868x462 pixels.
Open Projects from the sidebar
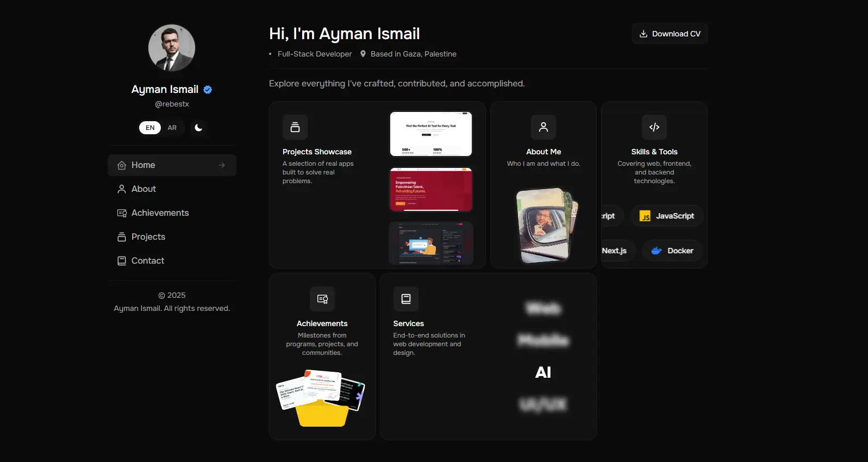pyautogui.click(x=148, y=237)
